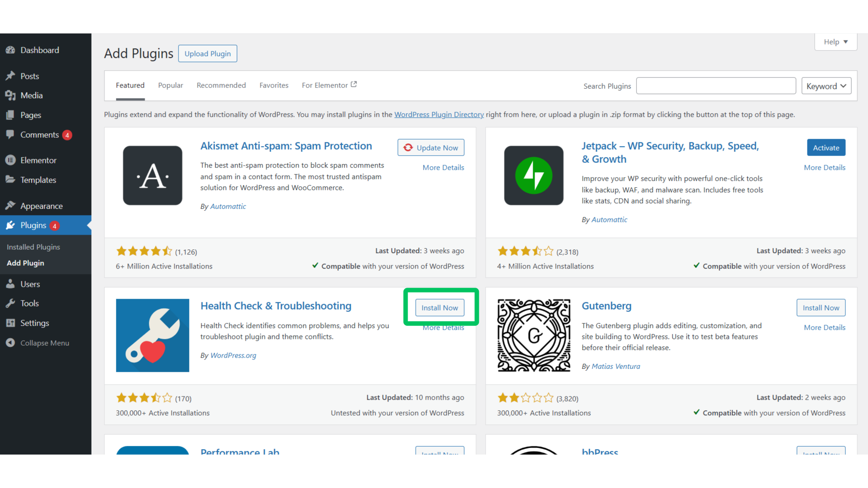Click the Pages icon in sidebar
The width and height of the screenshot is (868, 488).
point(11,115)
